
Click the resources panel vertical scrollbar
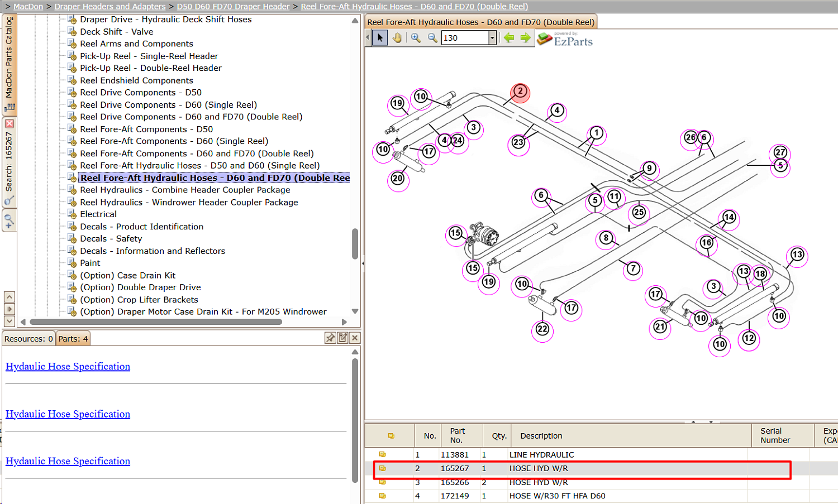point(355,420)
